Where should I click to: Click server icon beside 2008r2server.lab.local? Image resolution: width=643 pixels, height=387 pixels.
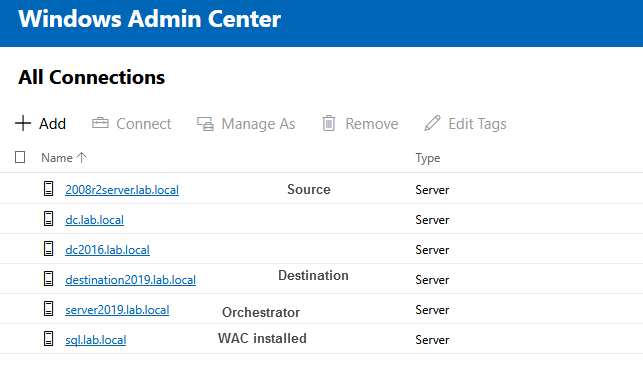coord(48,189)
